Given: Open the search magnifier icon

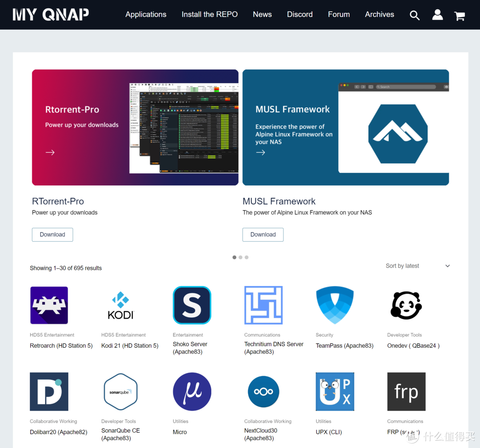Looking at the screenshot, I should pyautogui.click(x=414, y=15).
